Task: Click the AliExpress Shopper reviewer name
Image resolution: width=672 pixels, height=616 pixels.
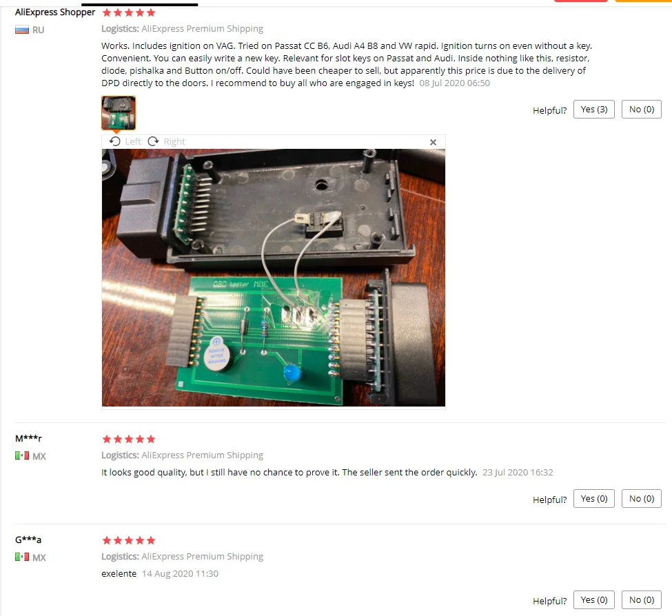Action: click(55, 12)
